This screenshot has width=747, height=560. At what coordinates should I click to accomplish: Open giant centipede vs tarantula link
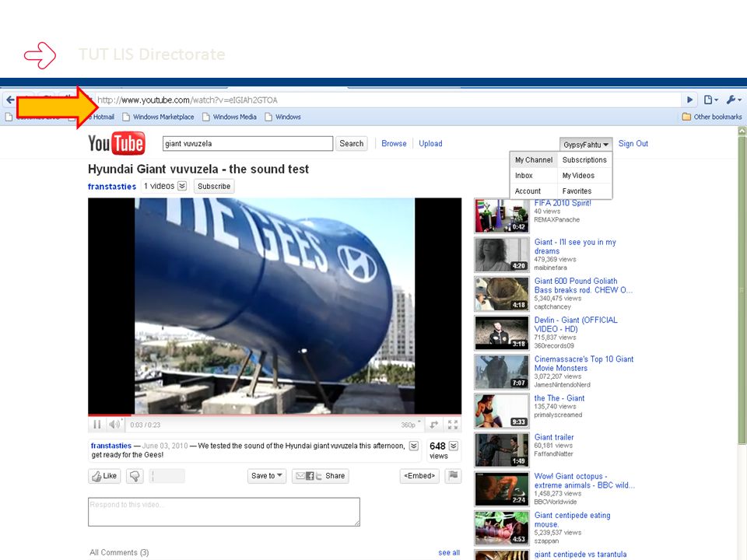[580, 555]
